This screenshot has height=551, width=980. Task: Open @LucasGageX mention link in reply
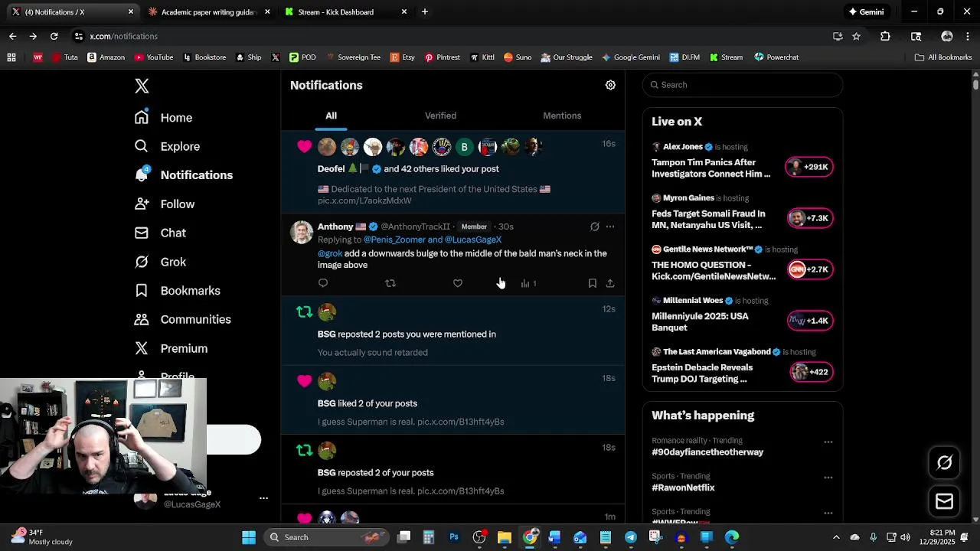[x=472, y=240]
